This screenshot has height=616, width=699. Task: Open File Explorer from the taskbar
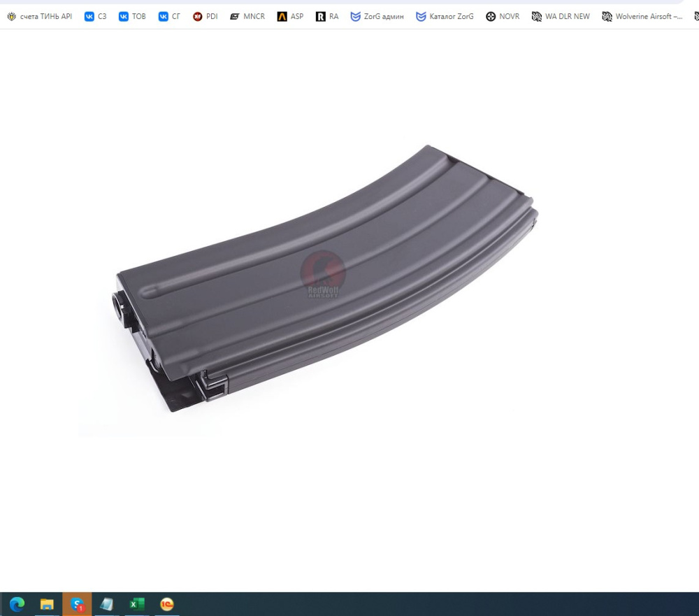point(47,604)
